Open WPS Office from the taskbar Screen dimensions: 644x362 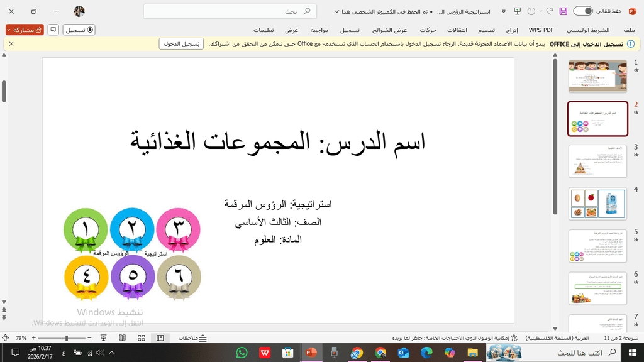[265, 353]
